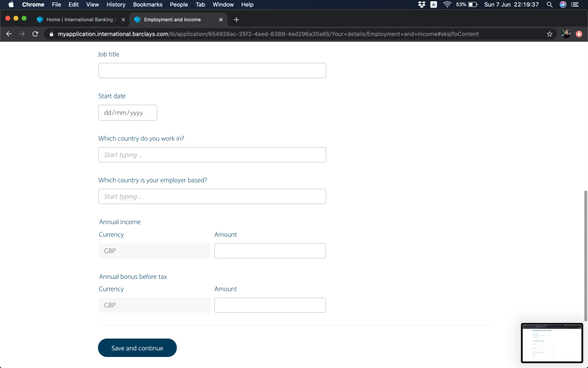The width and height of the screenshot is (588, 368).
Task: Click the Chrome profile avatar
Action: tap(566, 34)
